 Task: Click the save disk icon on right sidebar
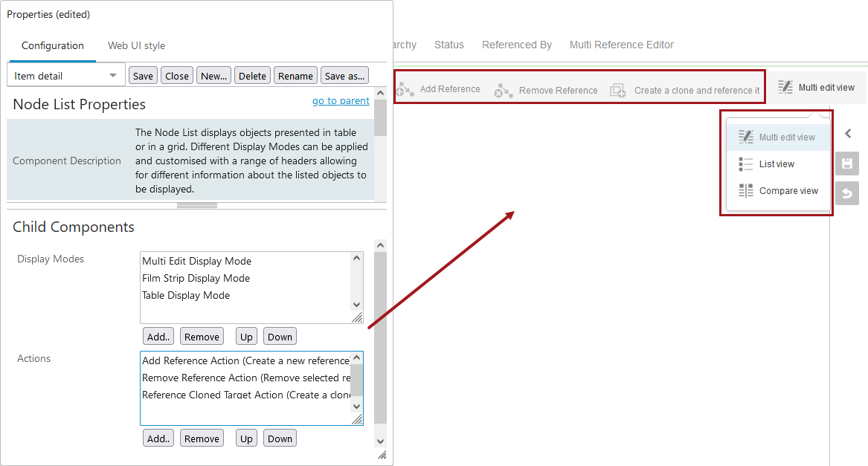click(846, 164)
